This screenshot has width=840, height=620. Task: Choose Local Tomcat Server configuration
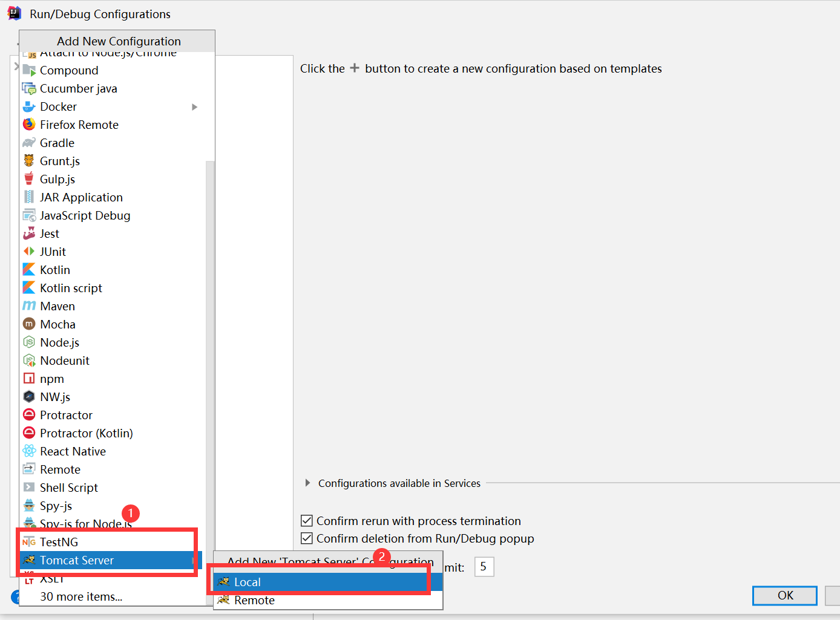click(328, 582)
